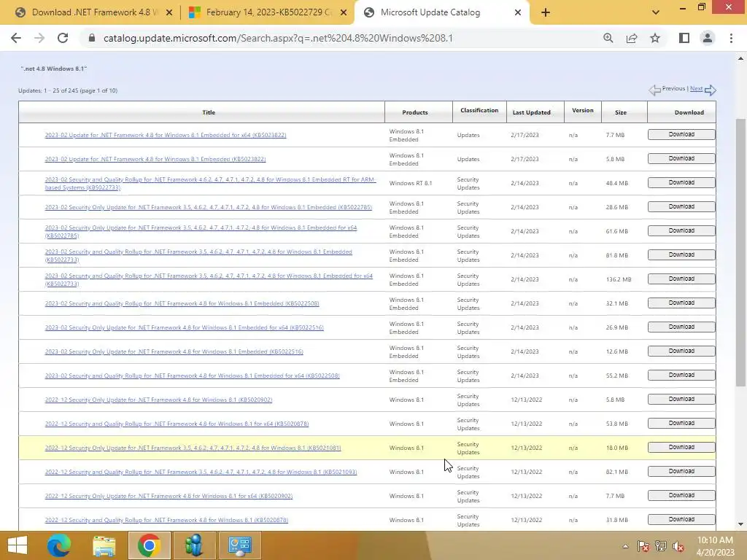Screen dimensions: 747x560
Task: Download the 55.2 MB KB5022508 x64 rollup
Action: point(681,376)
